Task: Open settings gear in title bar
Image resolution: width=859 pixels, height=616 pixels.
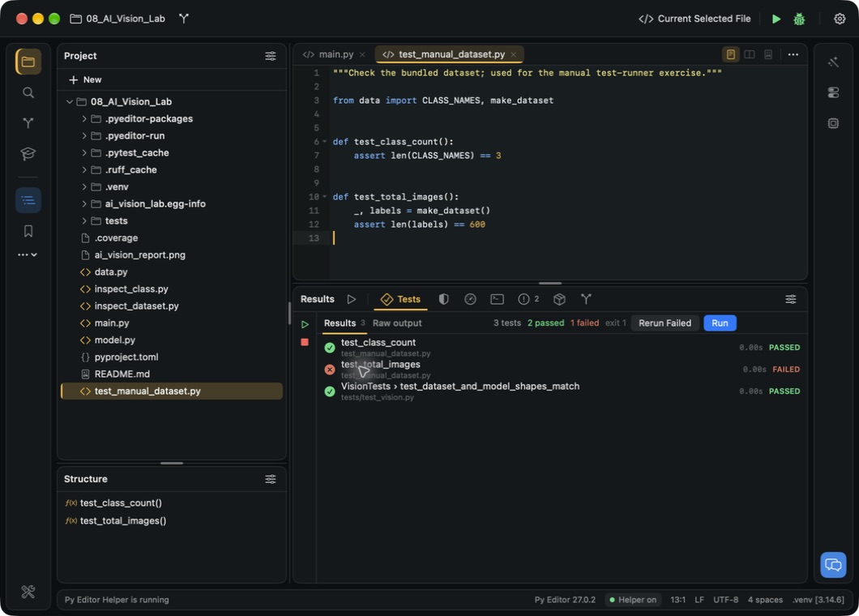Action: point(840,19)
